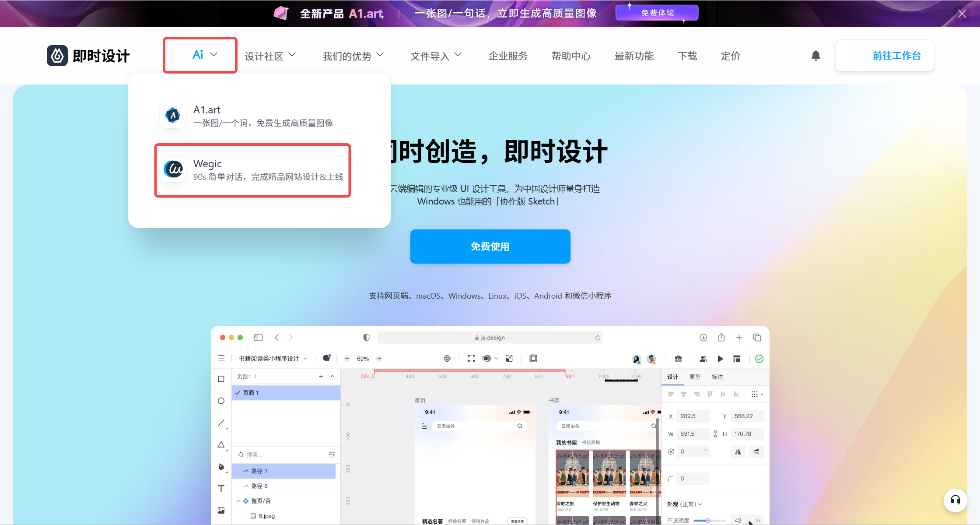Toggle the width-height aspect ratio lock
The height and width of the screenshot is (525, 980).
point(715,434)
